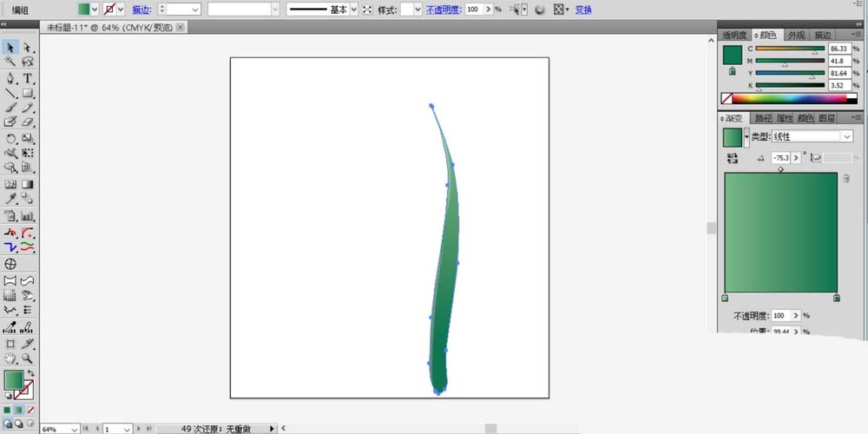Viewport: 868px width, 434px height.
Task: Go to next artboard arrow
Action: pos(138,429)
